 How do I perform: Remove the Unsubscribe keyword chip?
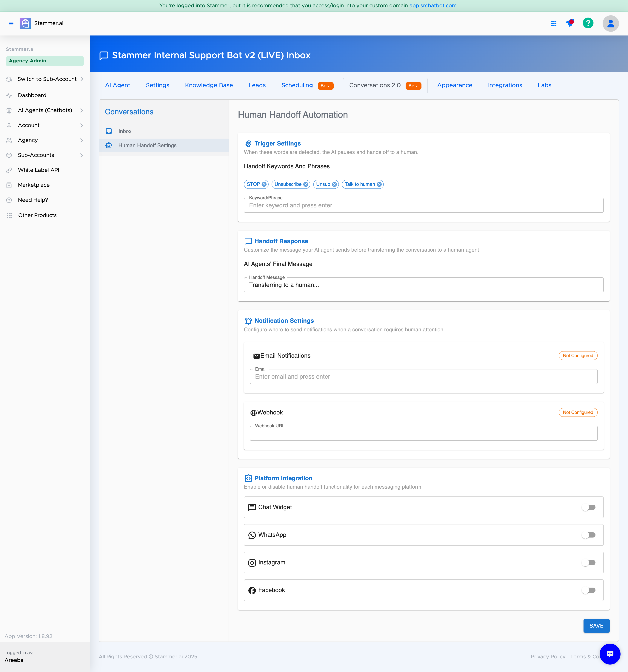click(x=306, y=184)
